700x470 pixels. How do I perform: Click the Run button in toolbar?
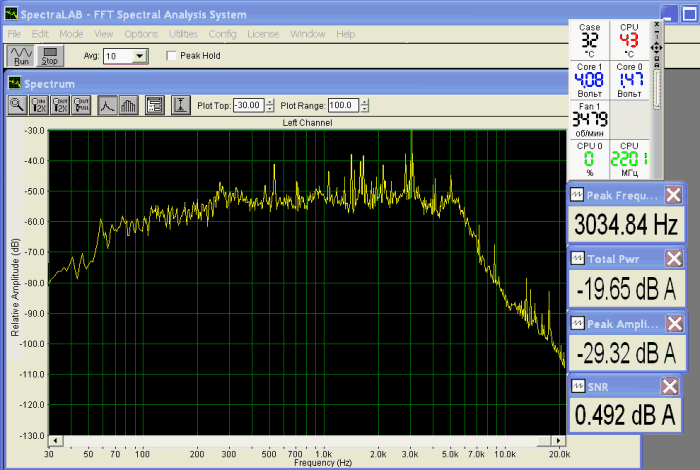pyautogui.click(x=20, y=55)
